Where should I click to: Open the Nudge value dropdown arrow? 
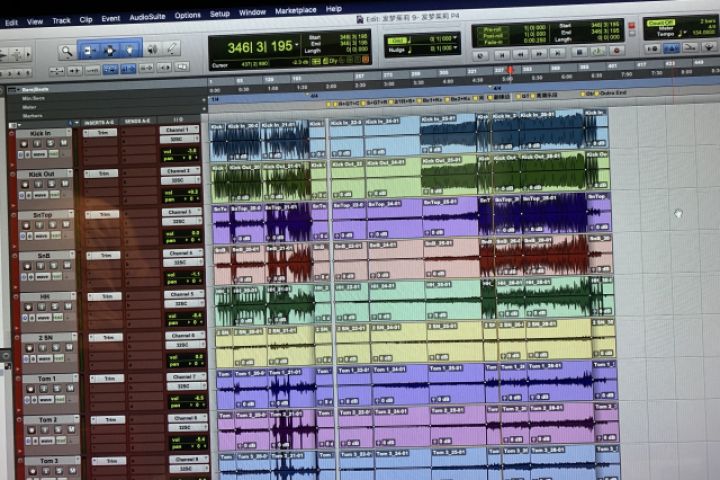[455, 48]
